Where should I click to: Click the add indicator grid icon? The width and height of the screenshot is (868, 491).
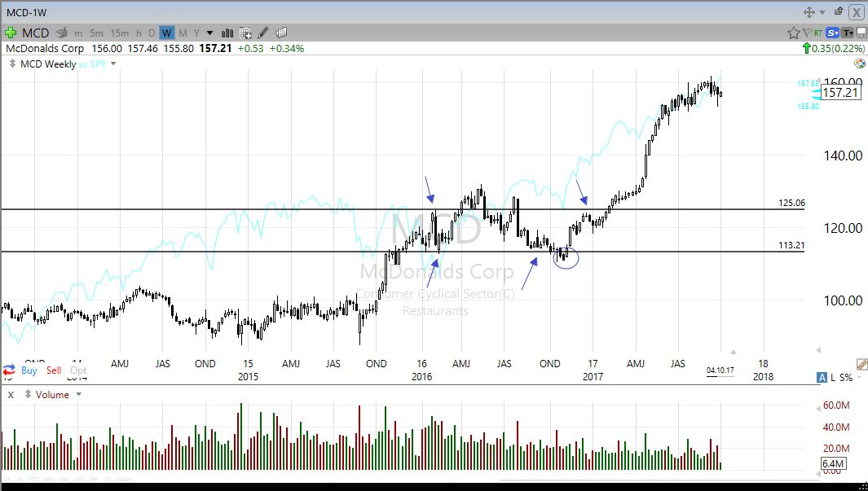point(245,33)
